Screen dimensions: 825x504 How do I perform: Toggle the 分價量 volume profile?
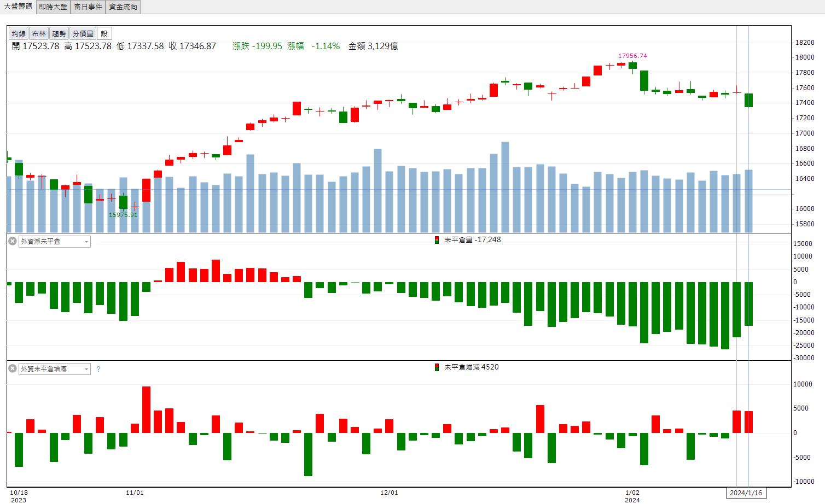[x=83, y=34]
